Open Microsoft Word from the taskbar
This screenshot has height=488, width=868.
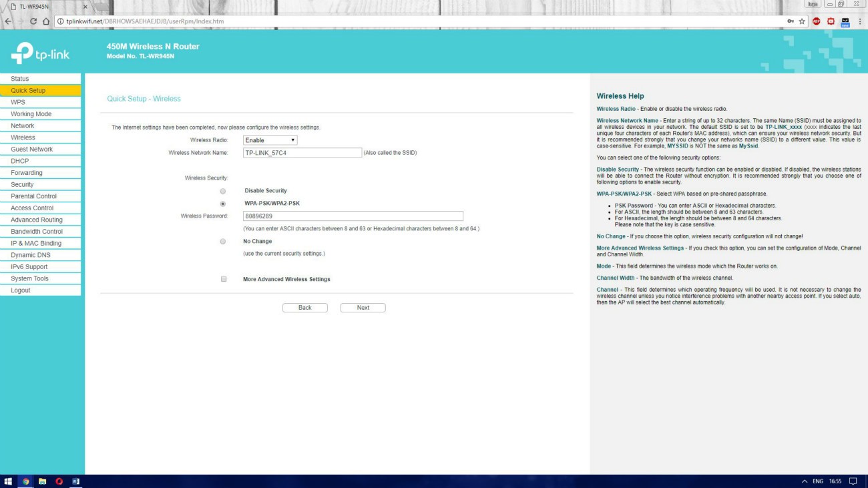(75, 481)
